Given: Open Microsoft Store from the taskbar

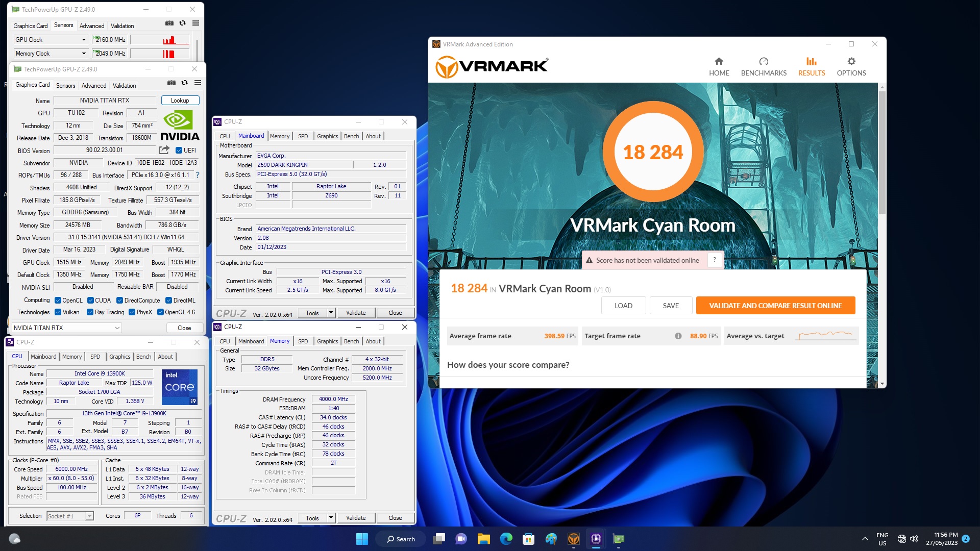Looking at the screenshot, I should tap(529, 539).
